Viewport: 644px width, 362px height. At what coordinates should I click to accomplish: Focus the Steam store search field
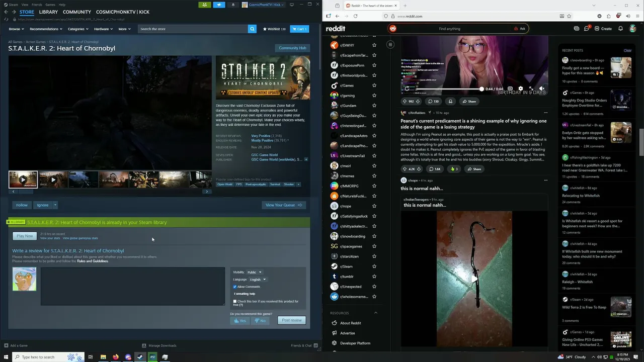point(193,29)
